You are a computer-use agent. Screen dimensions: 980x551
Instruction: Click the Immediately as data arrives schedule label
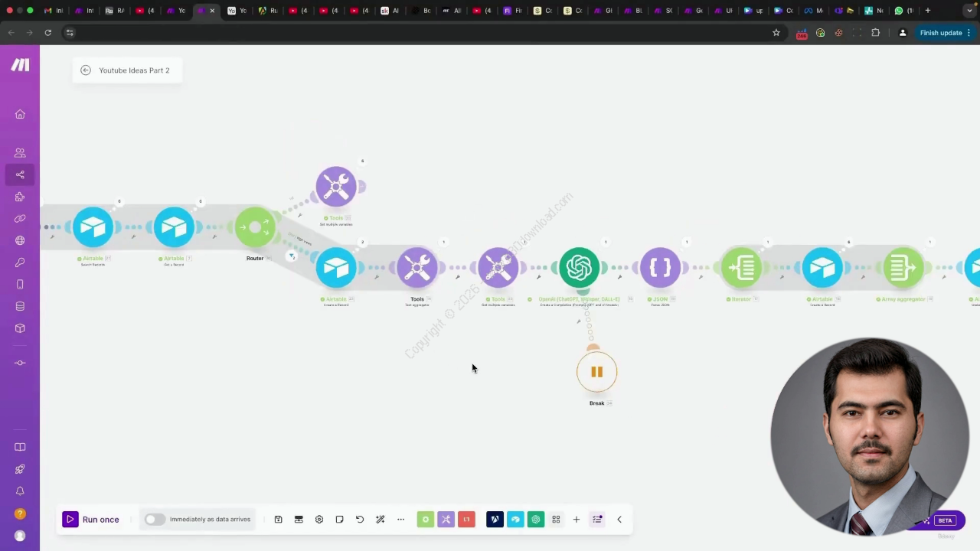(x=210, y=520)
